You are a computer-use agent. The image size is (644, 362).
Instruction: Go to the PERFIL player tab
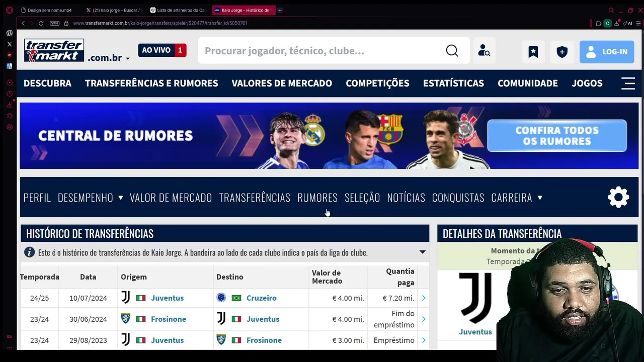[x=37, y=198]
